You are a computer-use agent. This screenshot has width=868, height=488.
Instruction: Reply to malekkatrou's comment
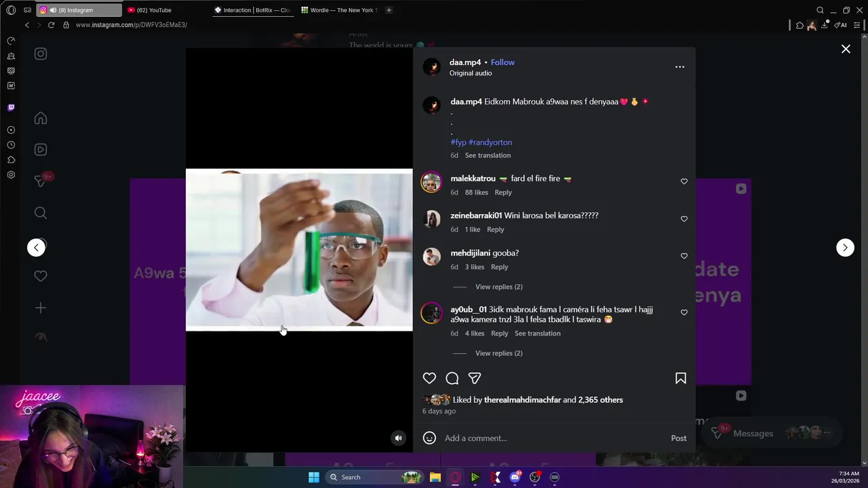click(x=503, y=192)
